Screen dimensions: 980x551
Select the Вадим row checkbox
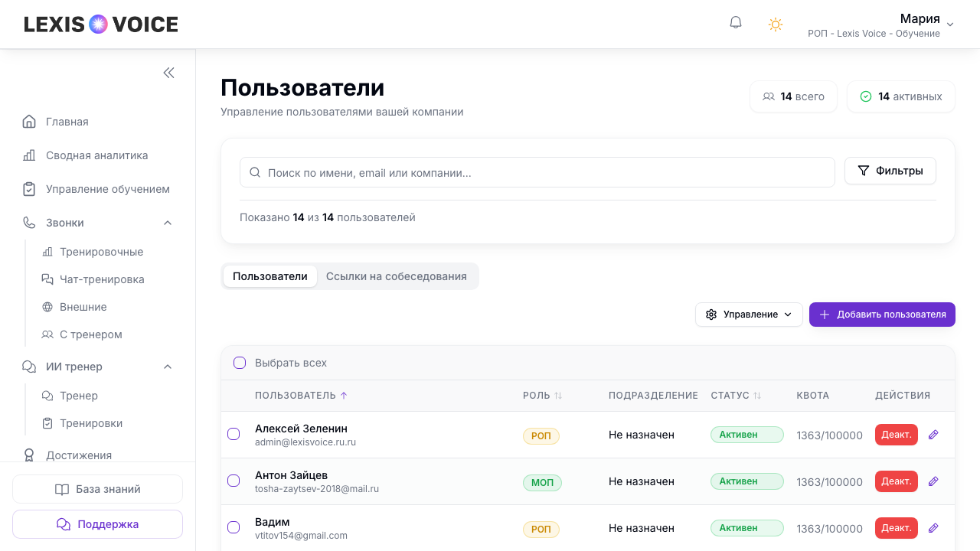(x=234, y=527)
